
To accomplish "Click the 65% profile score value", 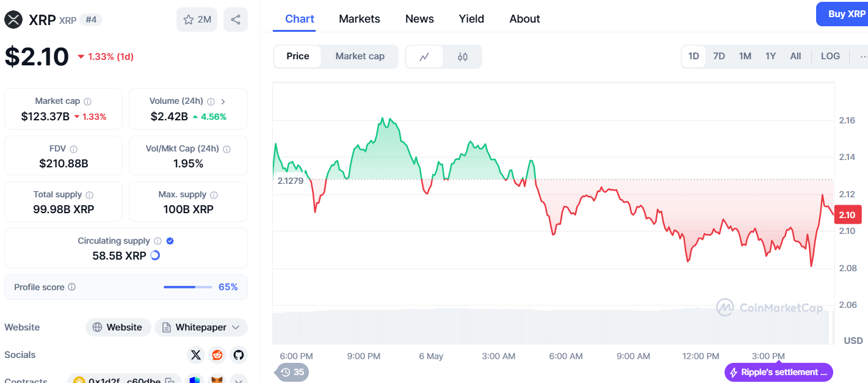I will coord(228,287).
